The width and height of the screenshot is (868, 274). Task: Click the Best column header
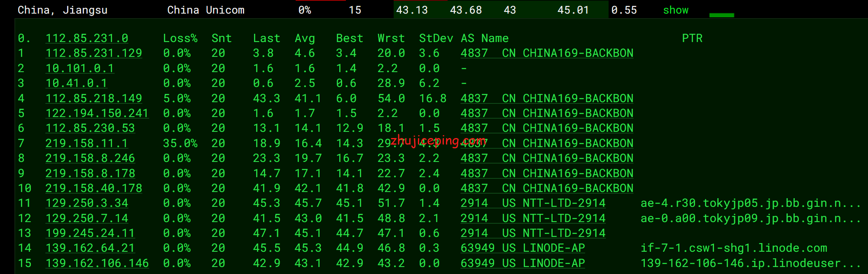click(x=350, y=38)
